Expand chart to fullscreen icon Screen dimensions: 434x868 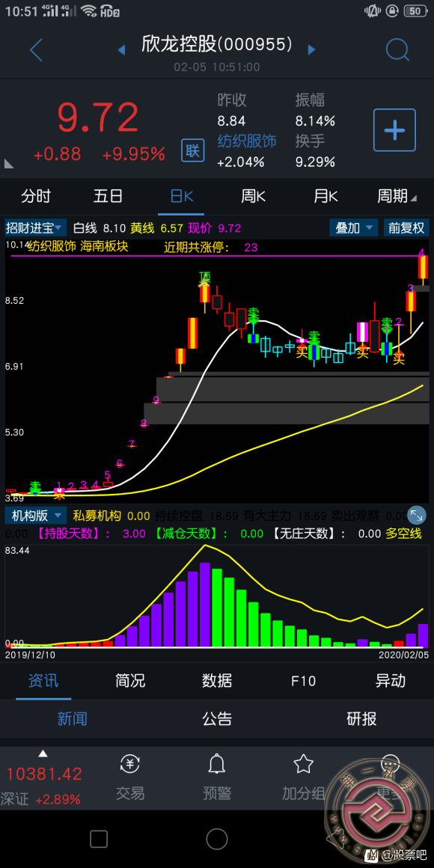tap(416, 516)
